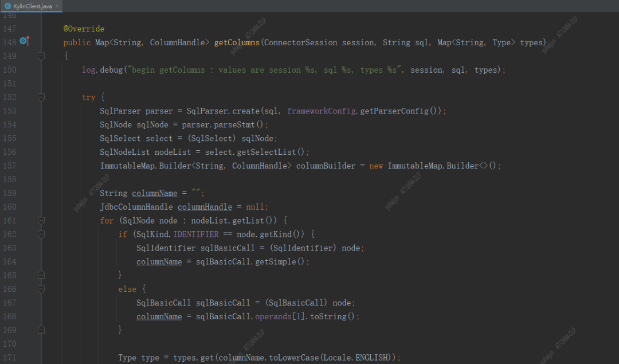Click the overriding method gutter icon
Image resolution: width=619 pixels, height=364 pixels.
pos(23,41)
